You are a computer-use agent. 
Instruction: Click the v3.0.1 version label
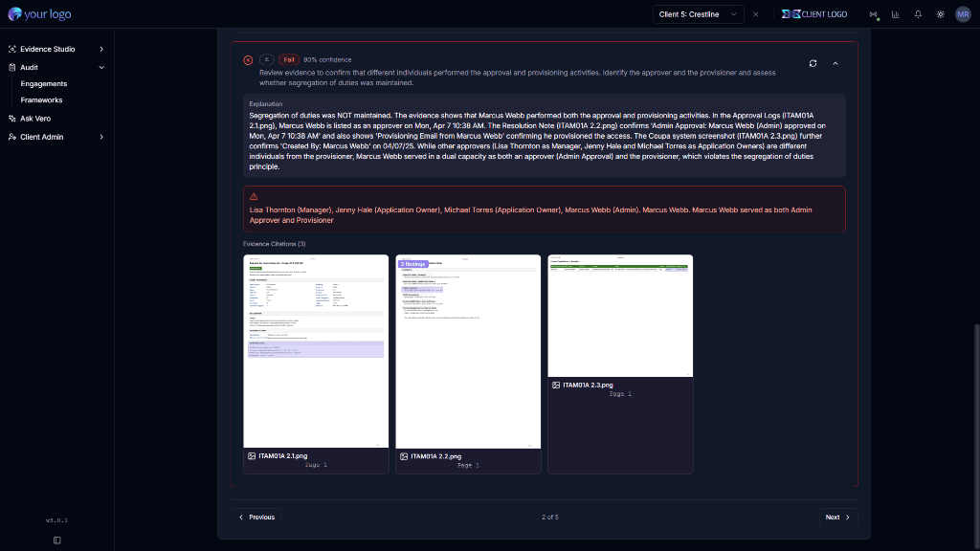point(56,520)
